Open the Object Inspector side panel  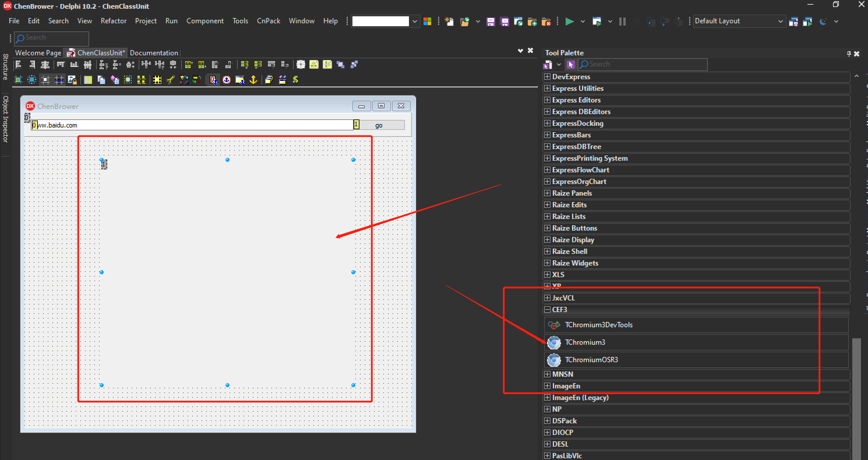click(6, 119)
